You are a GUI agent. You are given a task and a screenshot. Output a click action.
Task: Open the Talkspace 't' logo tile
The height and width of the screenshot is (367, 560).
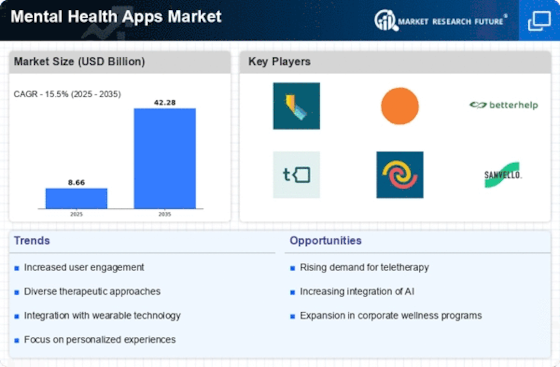click(296, 175)
